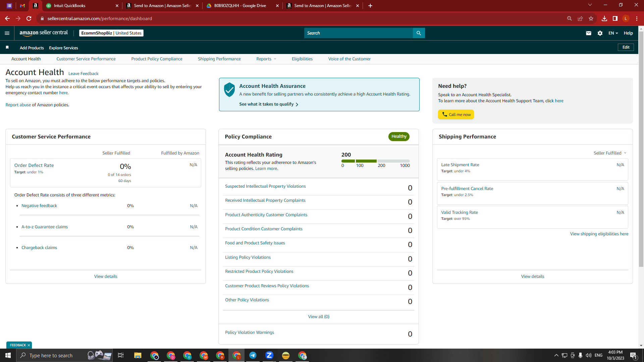The width and height of the screenshot is (644, 362).
Task: Expand the Reports dropdown menu
Action: pyautogui.click(x=266, y=59)
